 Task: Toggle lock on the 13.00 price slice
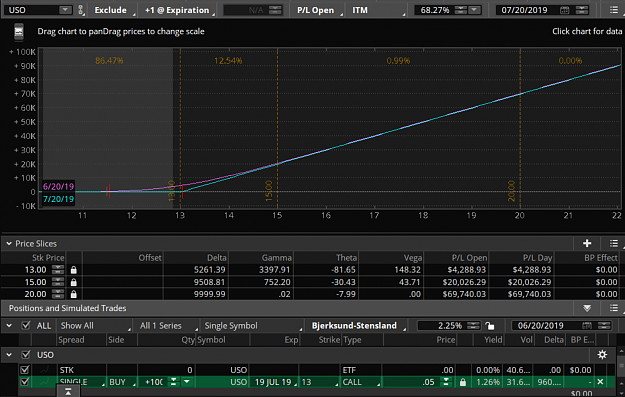(x=73, y=270)
